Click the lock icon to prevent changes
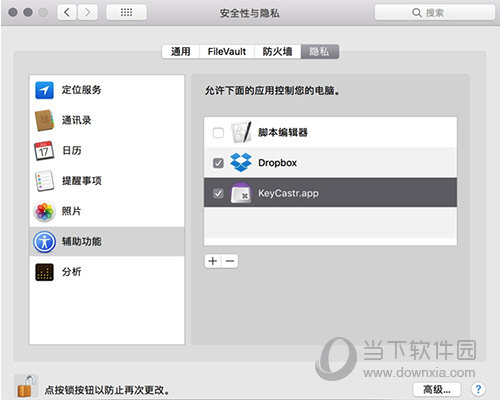The height and width of the screenshot is (402, 500). coord(26,386)
